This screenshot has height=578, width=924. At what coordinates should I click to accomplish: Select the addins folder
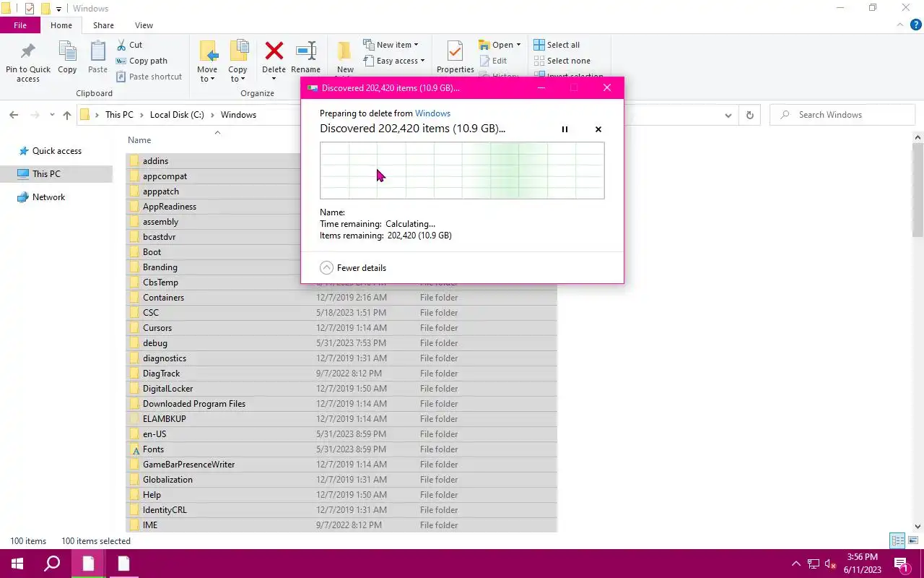click(x=155, y=161)
